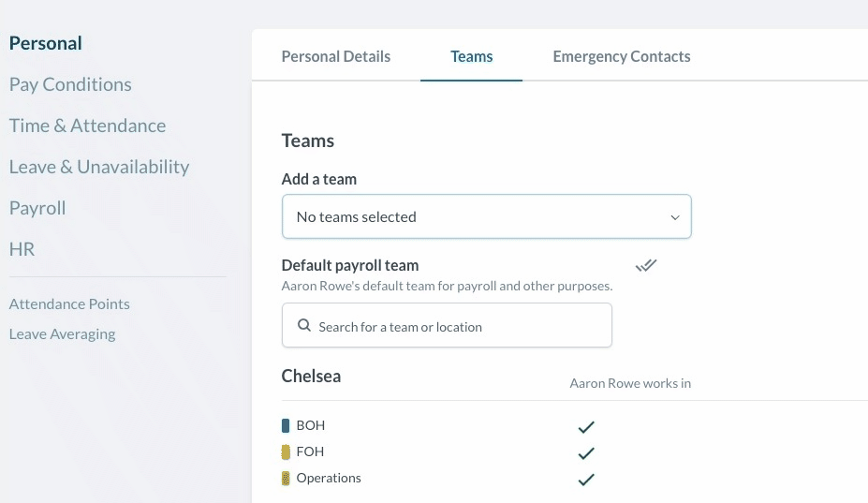The image size is (868, 503).
Task: Click the Leave Averaging link
Action: coord(62,334)
